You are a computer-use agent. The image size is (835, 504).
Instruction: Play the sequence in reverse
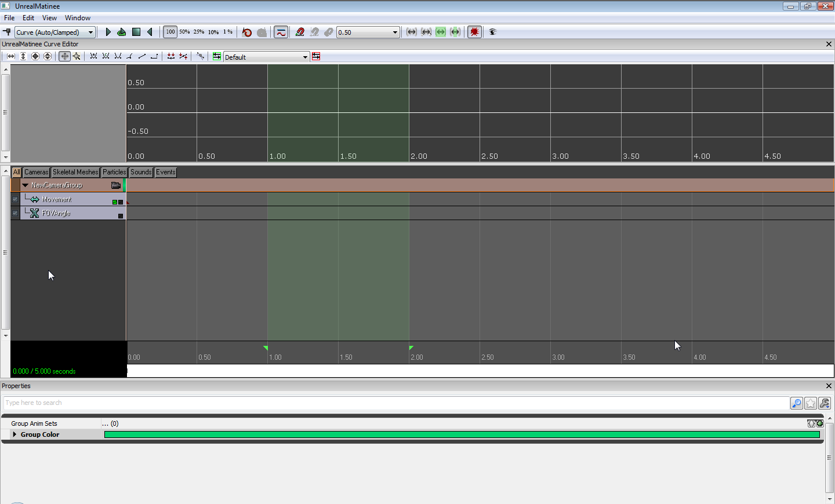(150, 32)
